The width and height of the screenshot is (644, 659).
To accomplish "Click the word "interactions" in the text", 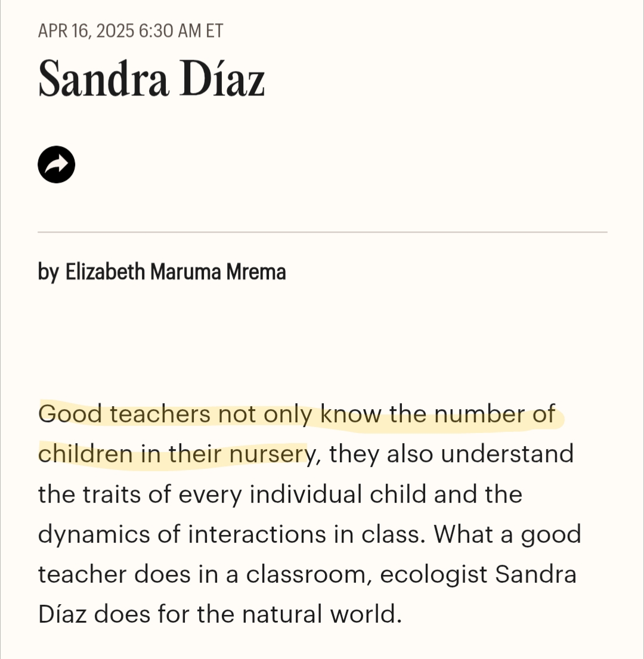I will (x=257, y=535).
